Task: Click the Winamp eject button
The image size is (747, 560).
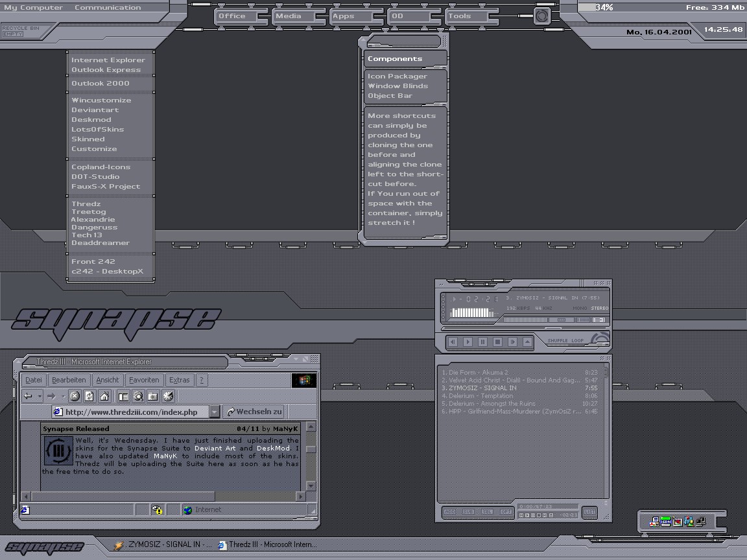Action: point(527,342)
